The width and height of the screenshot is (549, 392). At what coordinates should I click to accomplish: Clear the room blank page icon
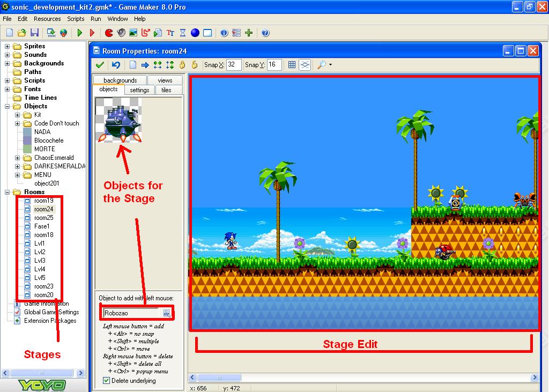133,65
